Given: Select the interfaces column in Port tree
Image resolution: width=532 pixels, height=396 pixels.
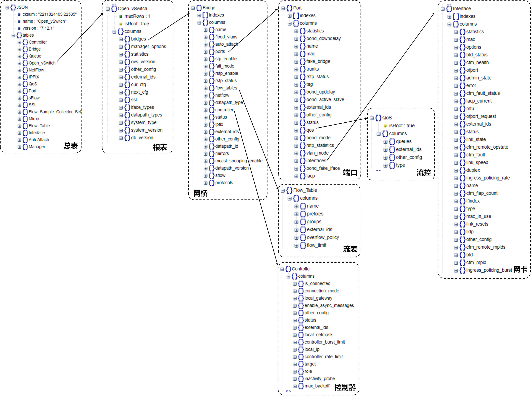Looking at the screenshot, I should (x=316, y=161).
